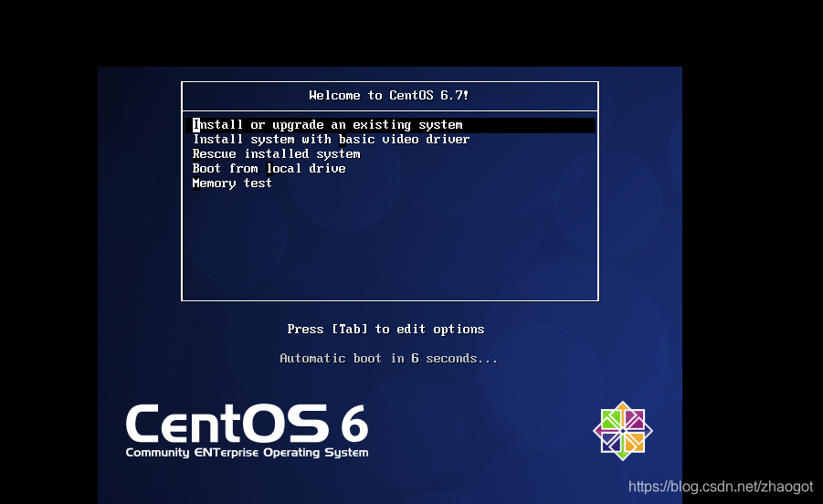This screenshot has width=823, height=504.
Task: Click the CentOS 6 wordmark logo
Action: tap(247, 424)
